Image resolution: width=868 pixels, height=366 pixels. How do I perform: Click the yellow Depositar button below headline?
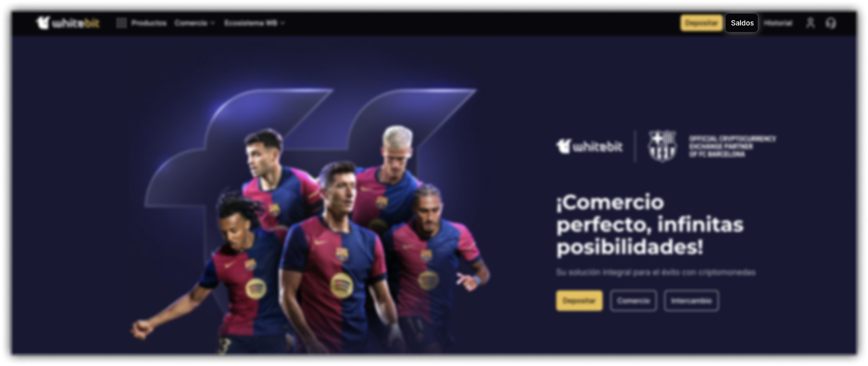(x=579, y=300)
